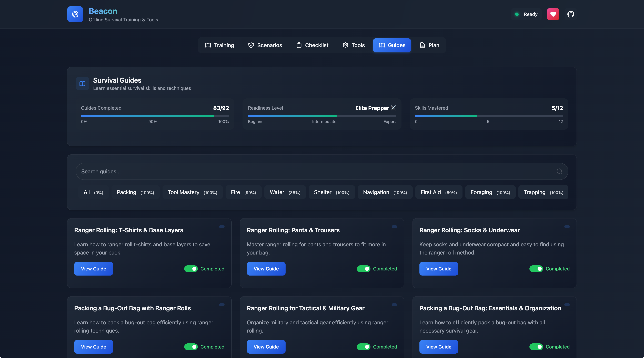Image resolution: width=644 pixels, height=358 pixels.
Task: Open the Checklist tab
Action: click(x=313, y=45)
